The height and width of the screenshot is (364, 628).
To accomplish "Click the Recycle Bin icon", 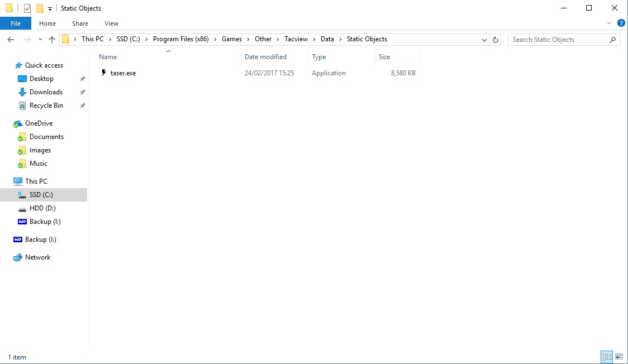I will [x=22, y=106].
